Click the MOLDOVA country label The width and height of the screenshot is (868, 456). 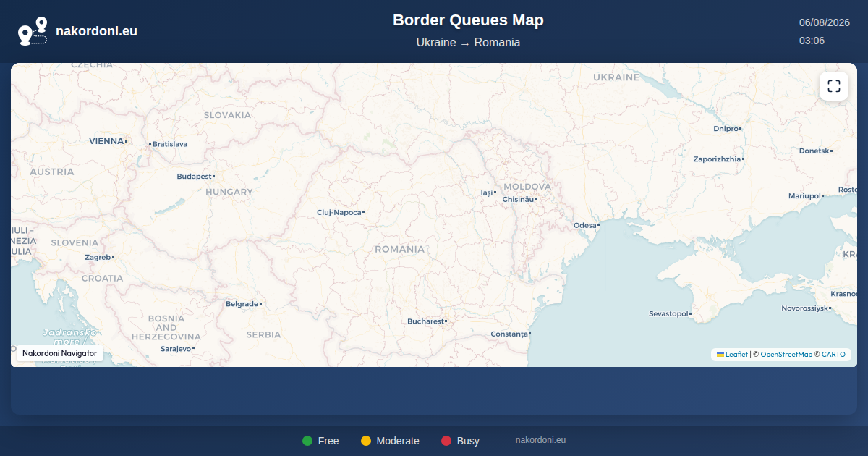click(x=527, y=187)
